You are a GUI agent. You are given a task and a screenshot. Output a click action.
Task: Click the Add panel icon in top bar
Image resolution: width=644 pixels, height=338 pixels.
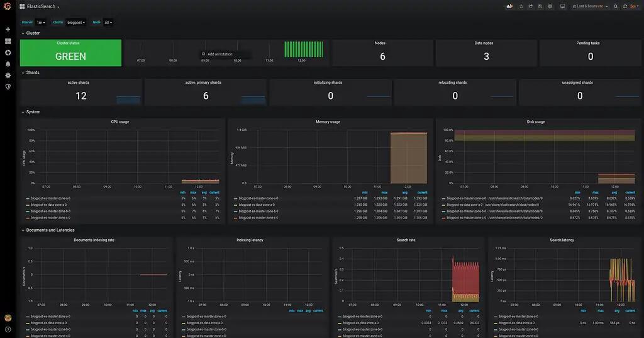click(509, 6)
